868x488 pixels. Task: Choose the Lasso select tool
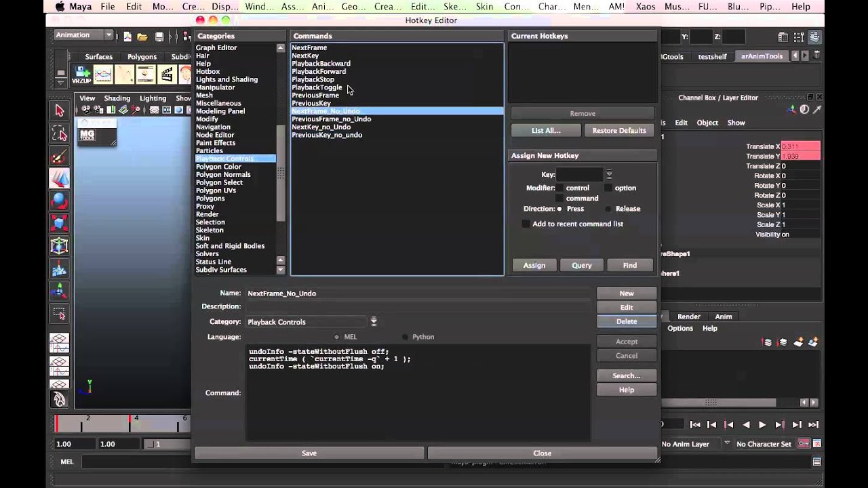point(60,134)
